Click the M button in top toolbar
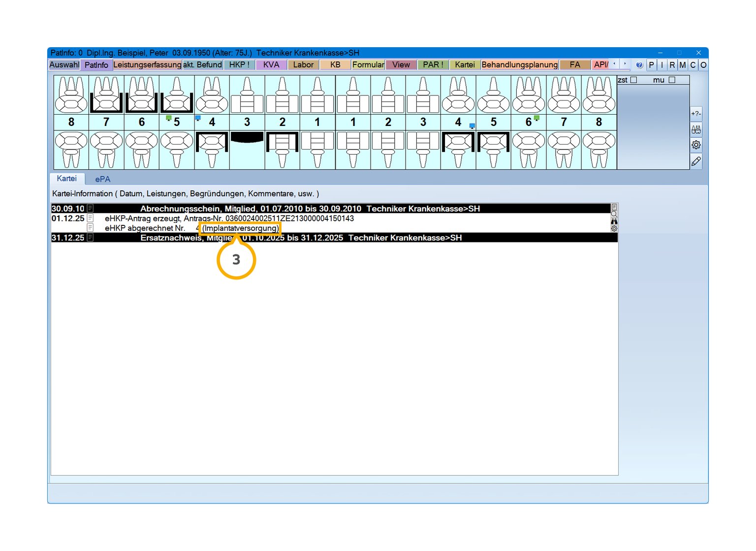 682,65
